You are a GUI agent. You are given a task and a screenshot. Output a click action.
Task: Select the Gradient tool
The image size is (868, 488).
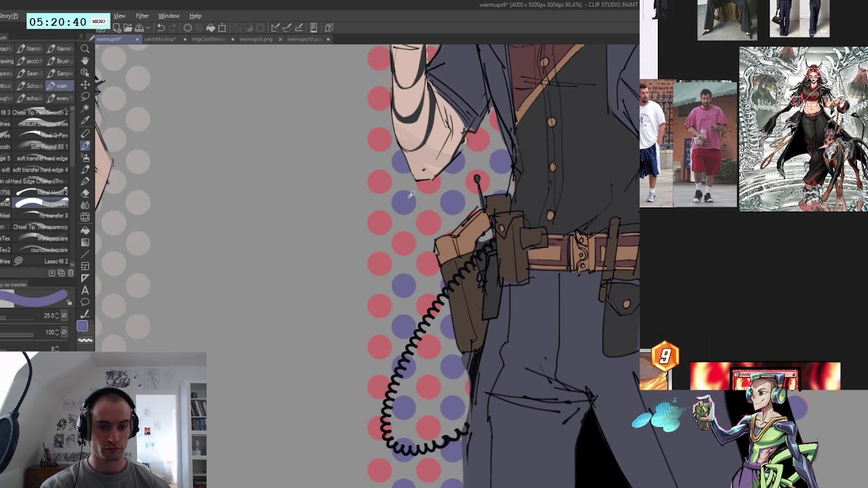click(x=85, y=242)
